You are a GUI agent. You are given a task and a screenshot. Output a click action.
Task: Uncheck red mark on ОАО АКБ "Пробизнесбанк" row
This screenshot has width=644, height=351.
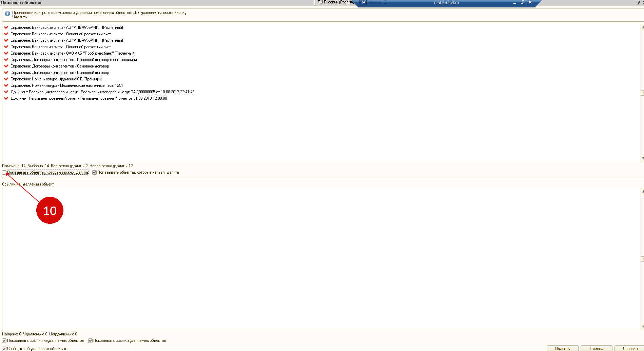pos(6,53)
